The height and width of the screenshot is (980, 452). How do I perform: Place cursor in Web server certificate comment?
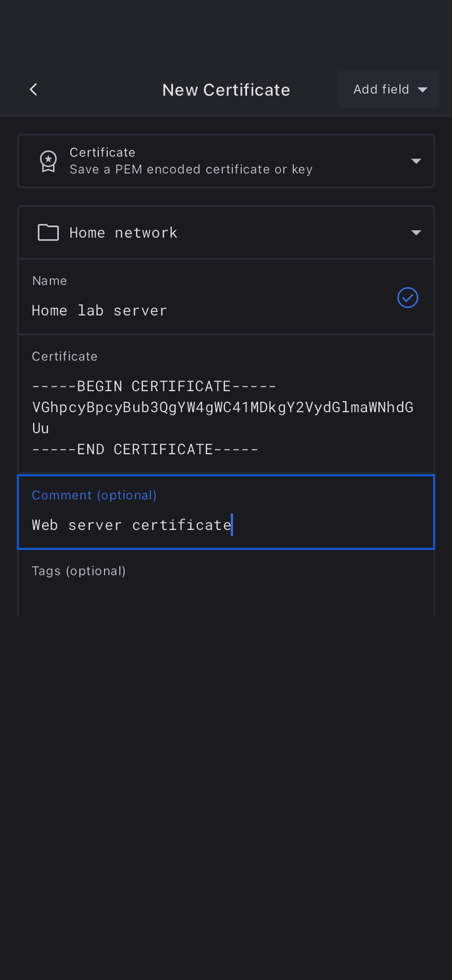131,525
